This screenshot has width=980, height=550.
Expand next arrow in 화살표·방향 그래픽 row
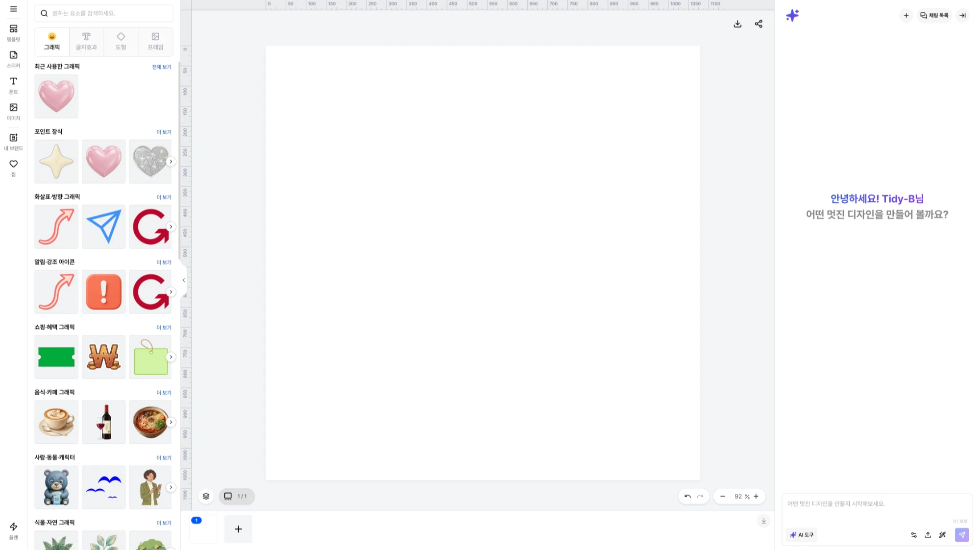coord(171,226)
